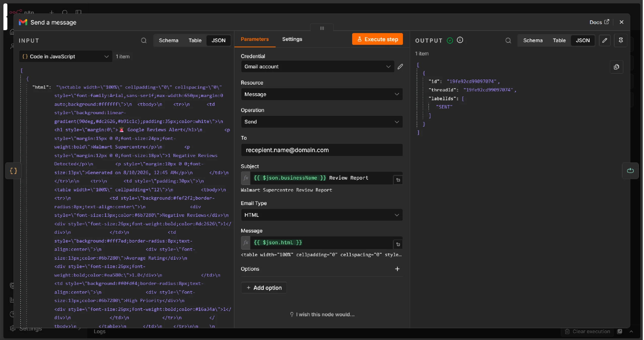Open the Operation Send dropdown

pos(322,122)
